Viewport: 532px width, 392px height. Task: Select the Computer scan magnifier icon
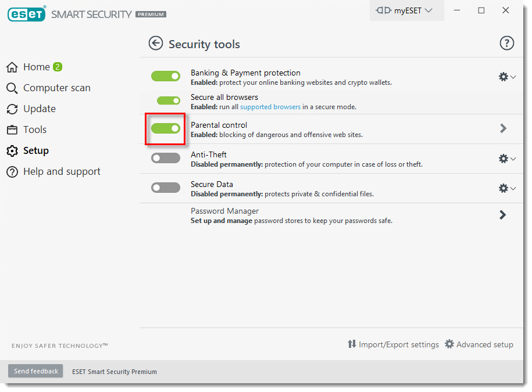click(12, 88)
